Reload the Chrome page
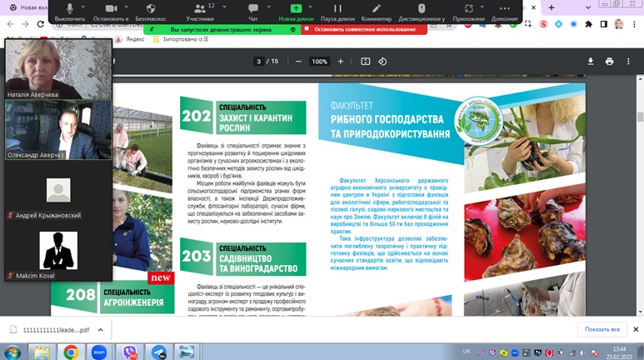Viewport: 644px width, 360px height. tap(40, 24)
